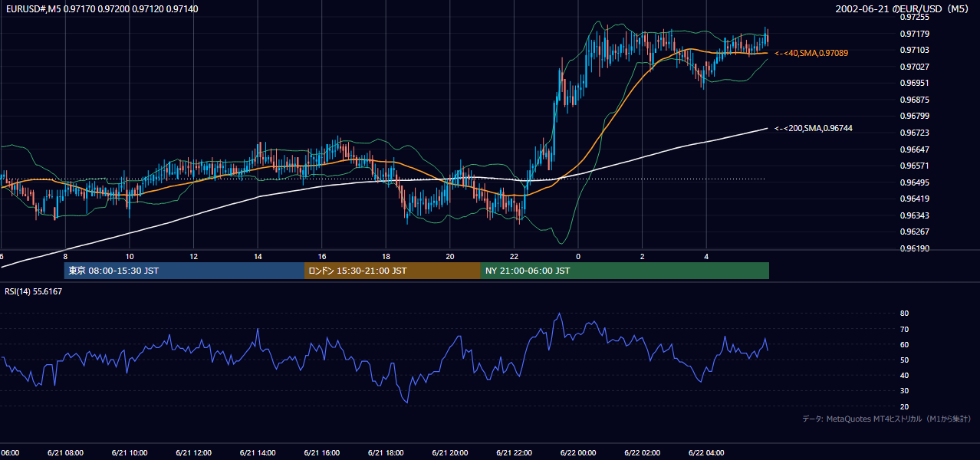Click the 6/21 22:00 time axis label
The height and width of the screenshot is (460, 980).
tap(514, 452)
